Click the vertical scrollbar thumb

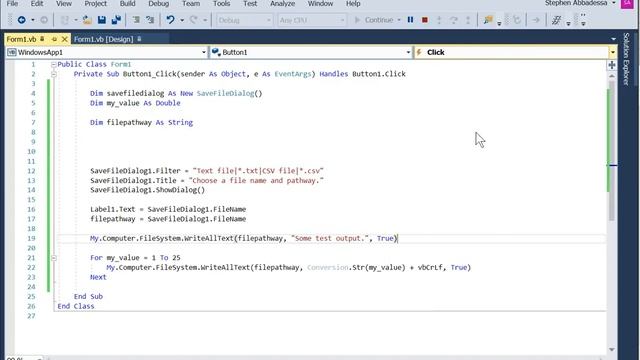click(611, 150)
